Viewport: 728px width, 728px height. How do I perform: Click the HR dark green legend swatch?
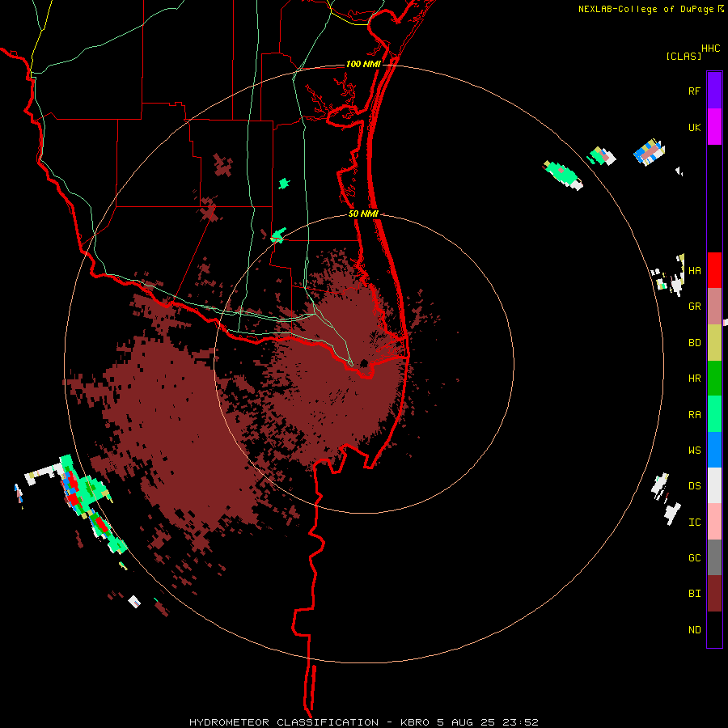coord(714,379)
